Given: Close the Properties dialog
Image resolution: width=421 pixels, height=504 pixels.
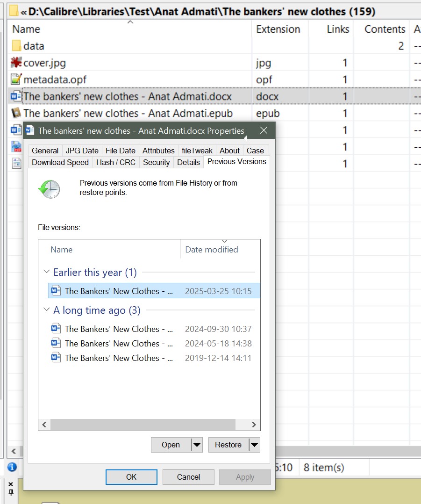Looking at the screenshot, I should pyautogui.click(x=264, y=130).
